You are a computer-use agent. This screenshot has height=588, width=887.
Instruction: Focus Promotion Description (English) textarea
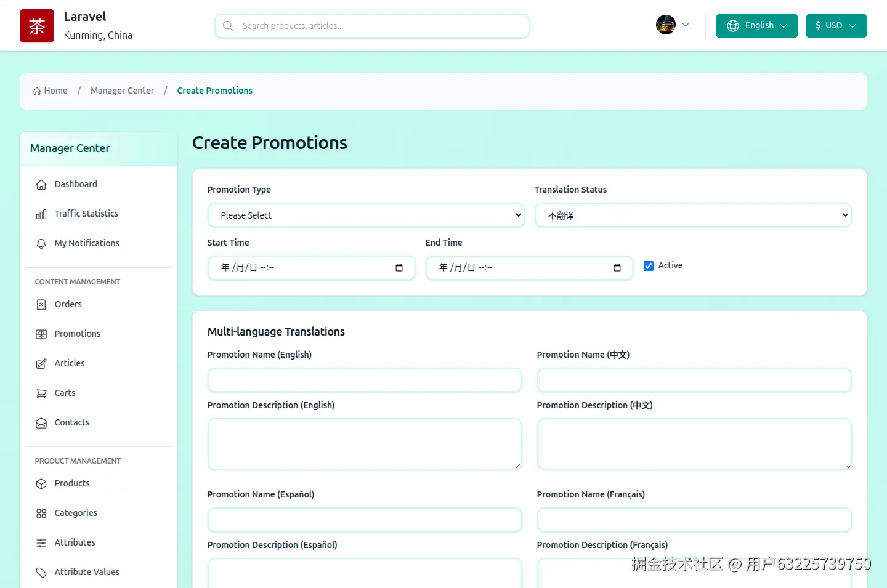[365, 444]
